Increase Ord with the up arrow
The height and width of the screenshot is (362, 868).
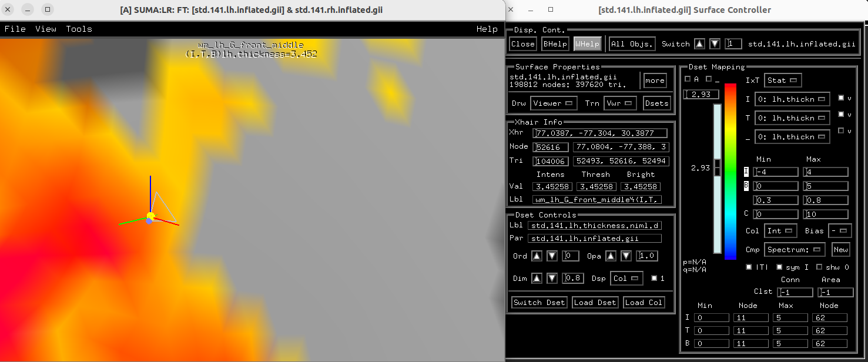(x=537, y=256)
